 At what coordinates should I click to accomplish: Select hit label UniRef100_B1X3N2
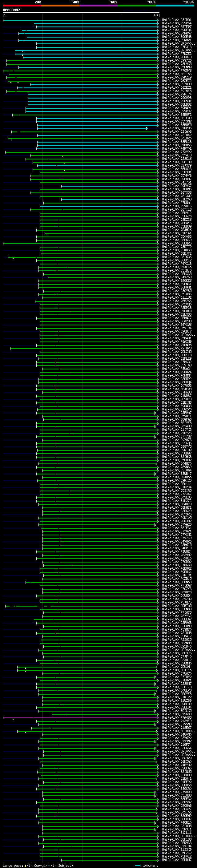pos(176,741)
